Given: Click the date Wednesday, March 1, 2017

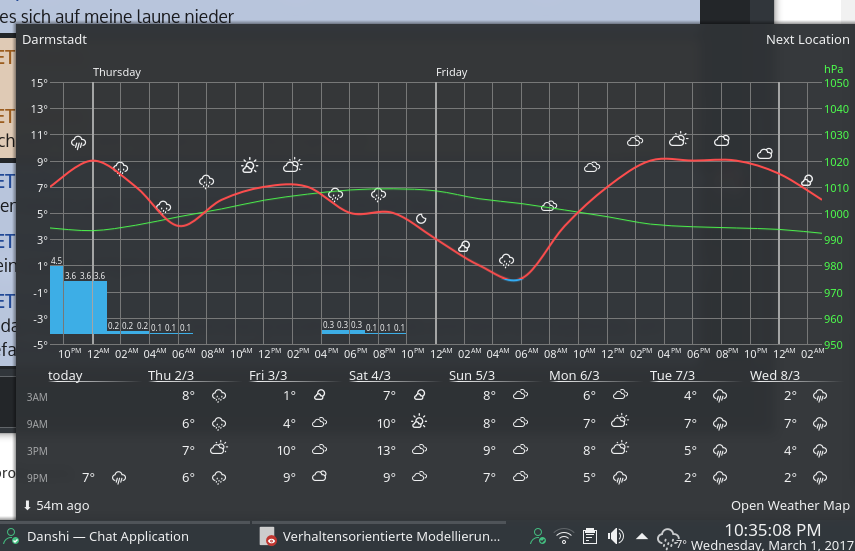Looking at the screenshot, I should (772, 545).
